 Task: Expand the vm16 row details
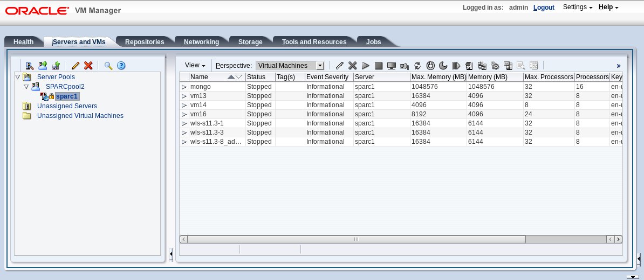point(184,114)
